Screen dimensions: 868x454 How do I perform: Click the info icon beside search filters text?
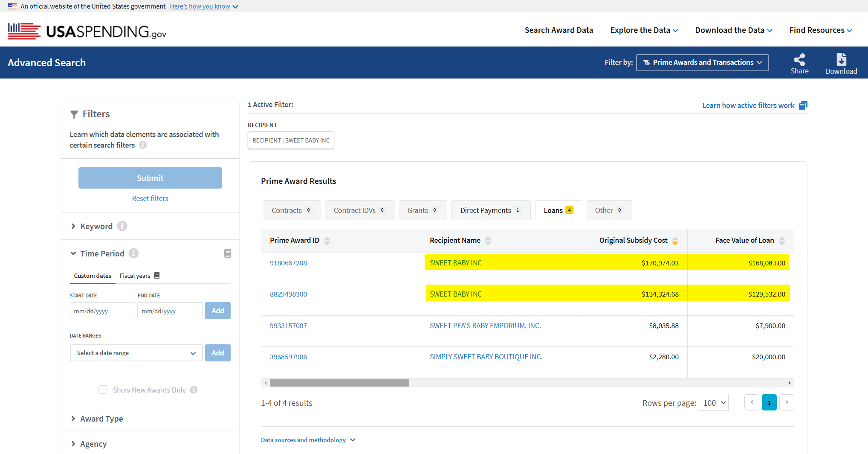click(x=143, y=145)
